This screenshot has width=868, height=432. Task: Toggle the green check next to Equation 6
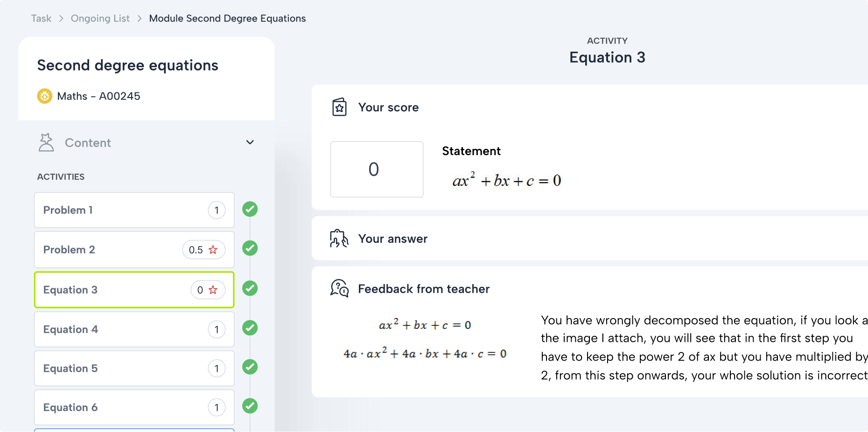250,406
